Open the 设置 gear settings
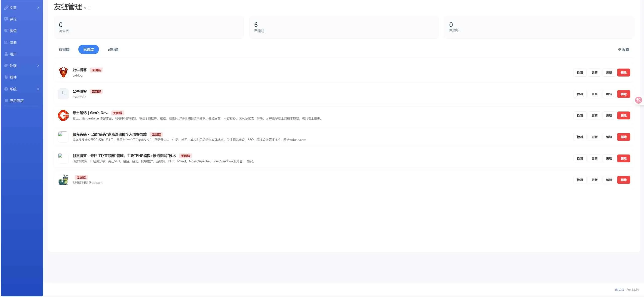This screenshot has width=644, height=297. click(623, 49)
